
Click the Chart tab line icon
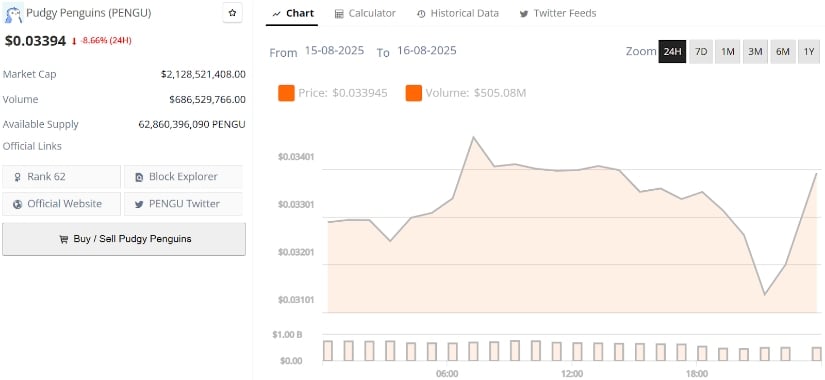pyautogui.click(x=276, y=14)
